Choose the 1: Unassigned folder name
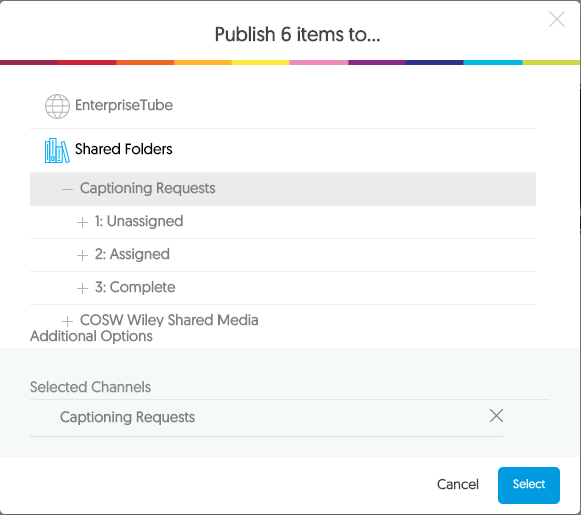 (139, 221)
